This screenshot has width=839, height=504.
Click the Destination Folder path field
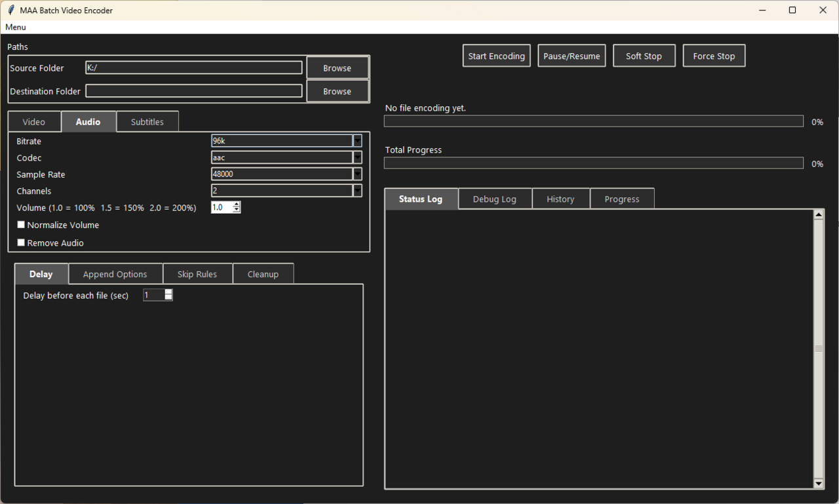pyautogui.click(x=194, y=91)
